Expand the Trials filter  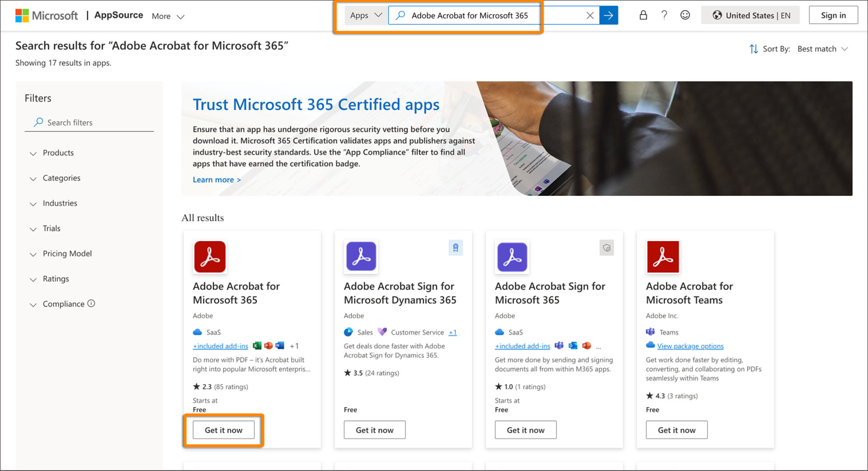pyautogui.click(x=45, y=228)
